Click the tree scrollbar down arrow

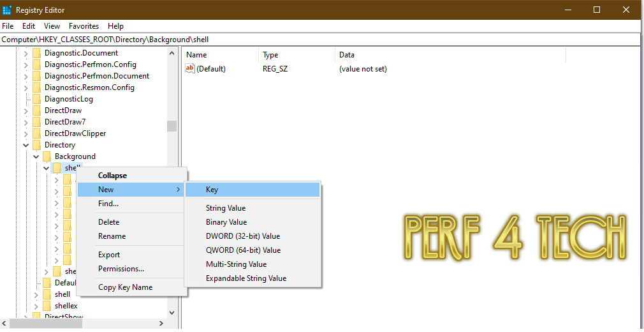tap(172, 313)
